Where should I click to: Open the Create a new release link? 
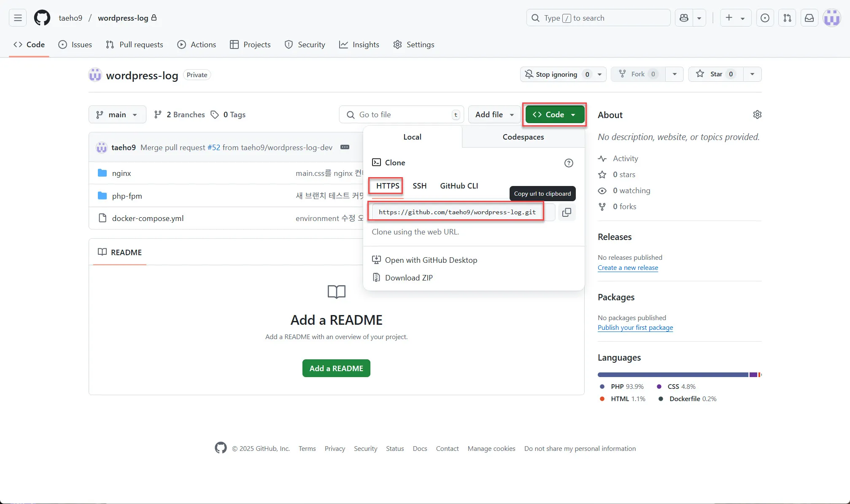628,267
